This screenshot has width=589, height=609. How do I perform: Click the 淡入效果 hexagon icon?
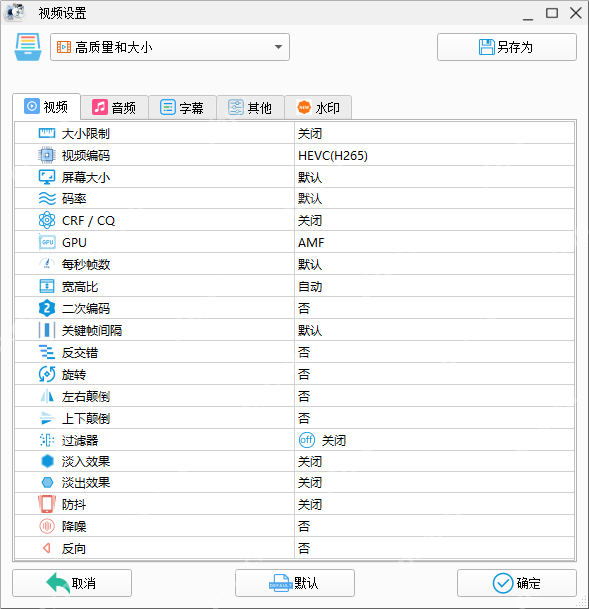click(x=47, y=461)
